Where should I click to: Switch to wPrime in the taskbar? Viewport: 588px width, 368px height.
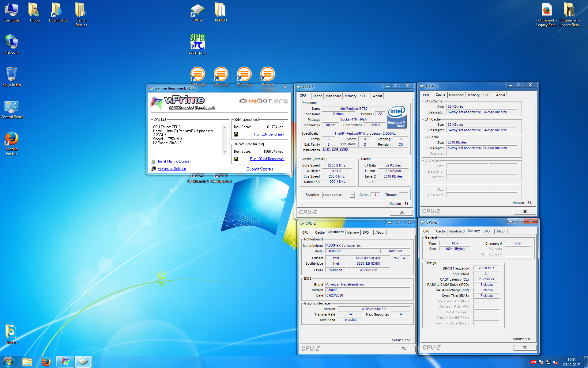(x=65, y=362)
